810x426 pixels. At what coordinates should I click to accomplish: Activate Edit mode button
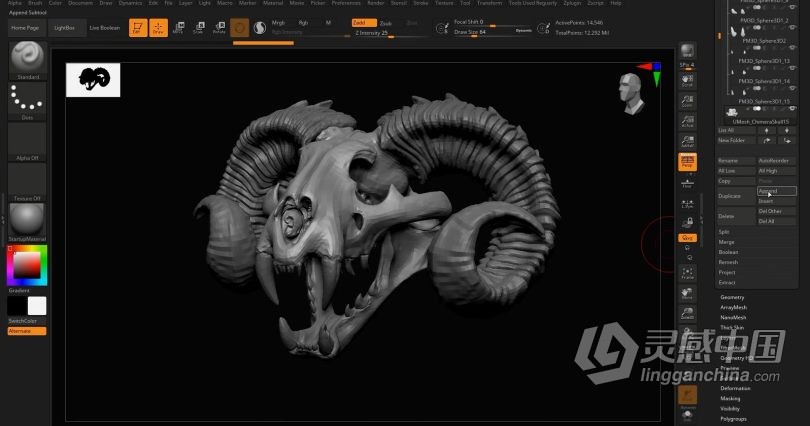point(138,27)
